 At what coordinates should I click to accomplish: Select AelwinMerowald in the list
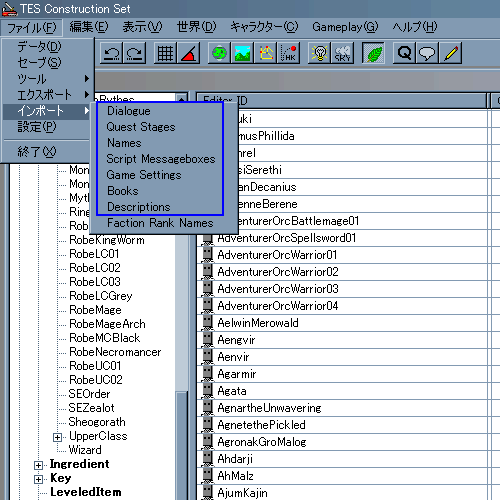(x=258, y=323)
